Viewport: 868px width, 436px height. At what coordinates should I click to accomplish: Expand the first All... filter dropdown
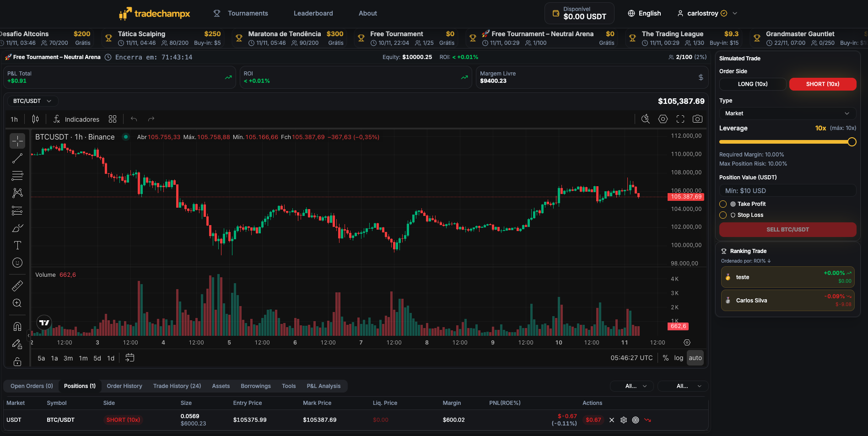[x=631, y=386]
